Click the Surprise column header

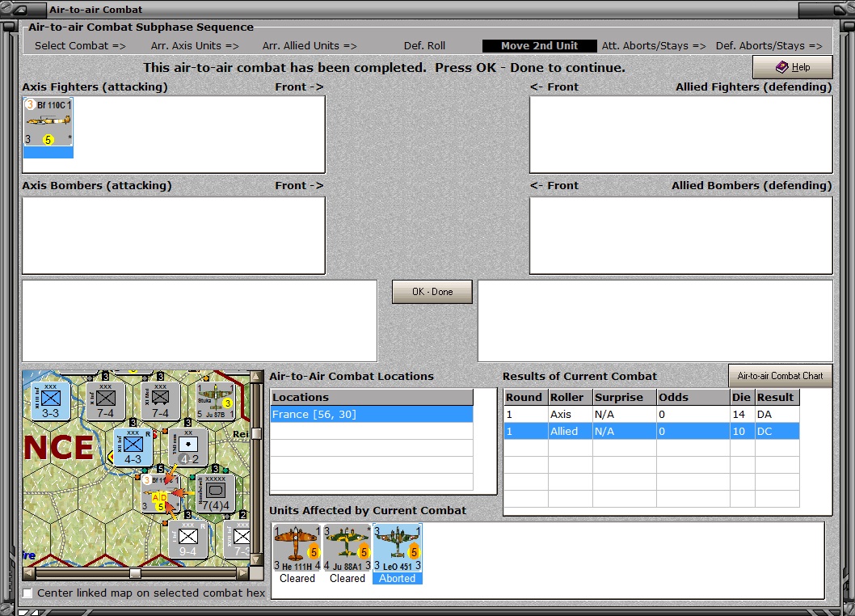click(625, 397)
